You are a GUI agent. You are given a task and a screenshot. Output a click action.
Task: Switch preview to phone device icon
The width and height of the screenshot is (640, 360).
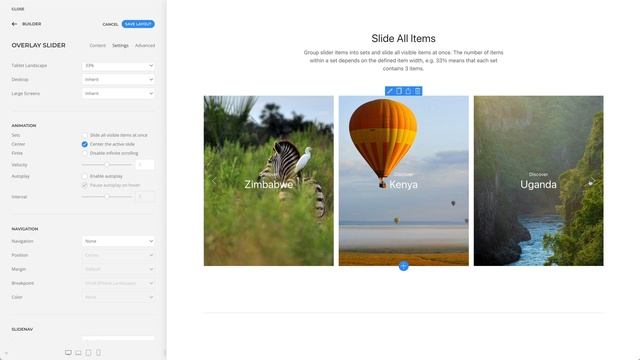[98, 352]
